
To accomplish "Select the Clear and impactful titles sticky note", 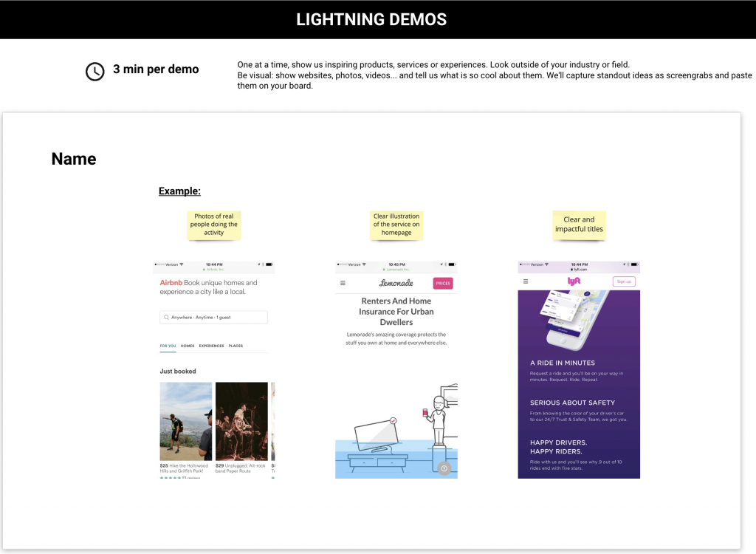I will click(x=579, y=225).
